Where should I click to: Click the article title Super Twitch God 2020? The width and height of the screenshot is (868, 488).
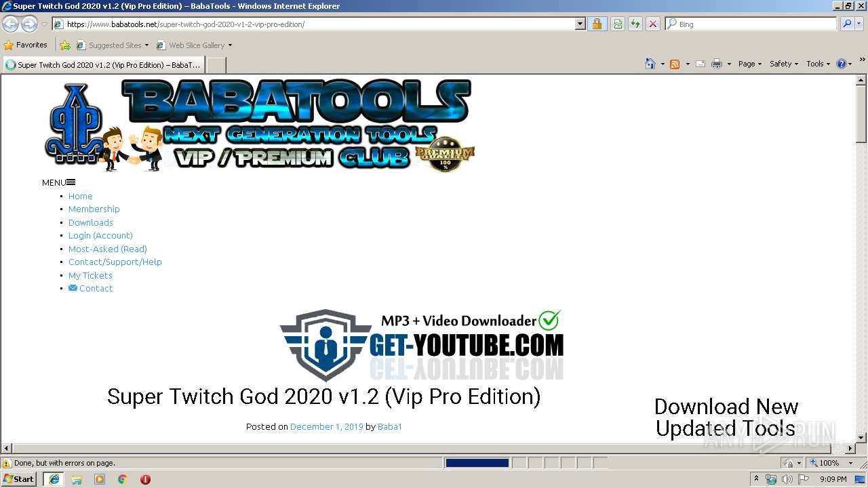tap(323, 396)
